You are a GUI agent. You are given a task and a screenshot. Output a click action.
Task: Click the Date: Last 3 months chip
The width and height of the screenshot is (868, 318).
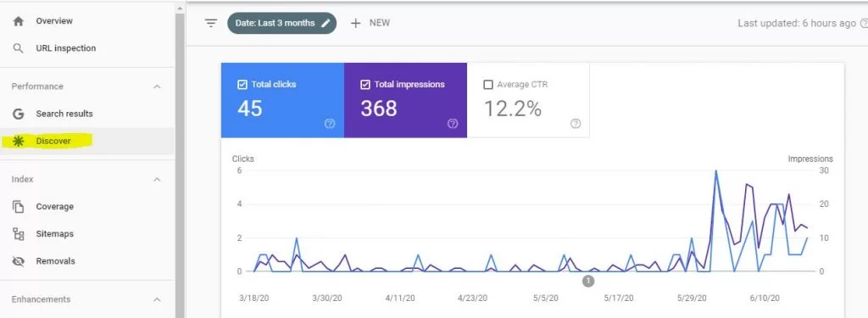[281, 23]
